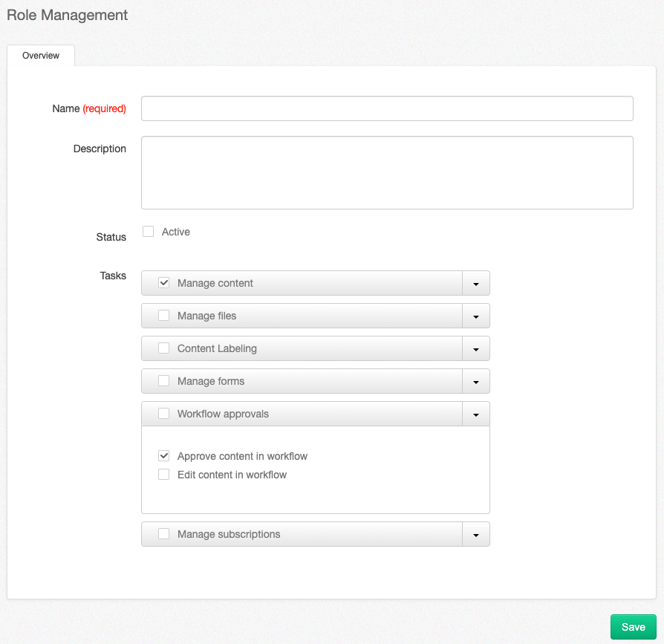Open the Manage forms dropdown
This screenshot has height=644, width=664.
pyautogui.click(x=475, y=381)
